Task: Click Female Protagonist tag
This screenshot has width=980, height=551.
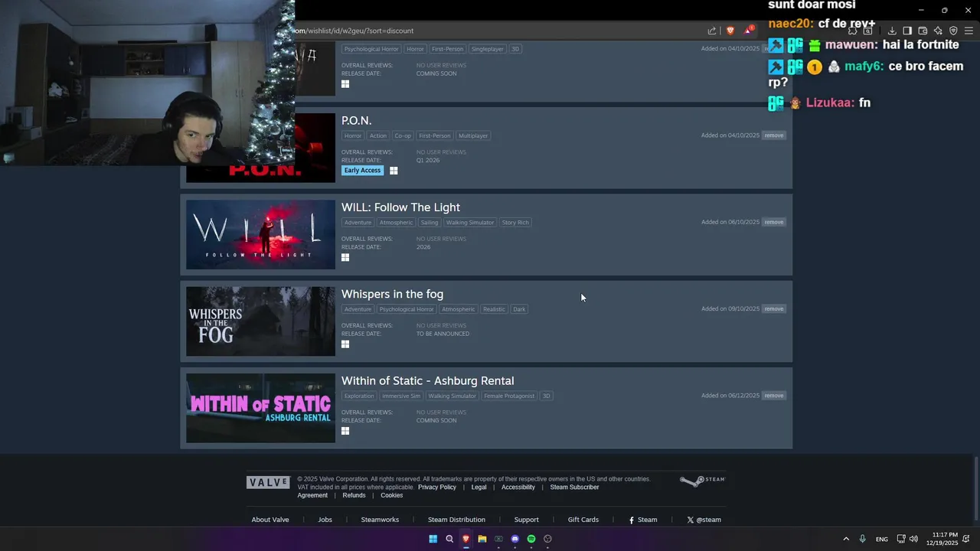Action: tap(509, 396)
